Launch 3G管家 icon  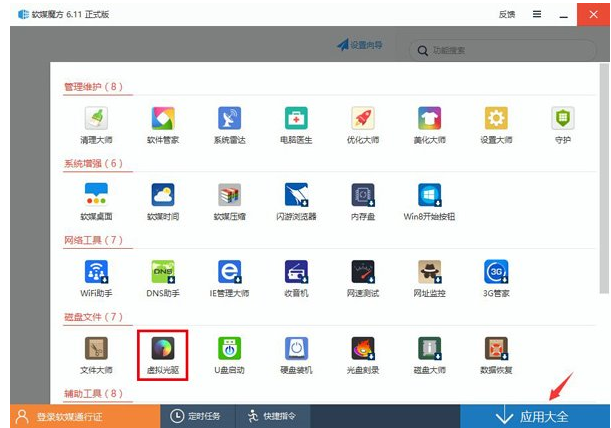point(496,279)
